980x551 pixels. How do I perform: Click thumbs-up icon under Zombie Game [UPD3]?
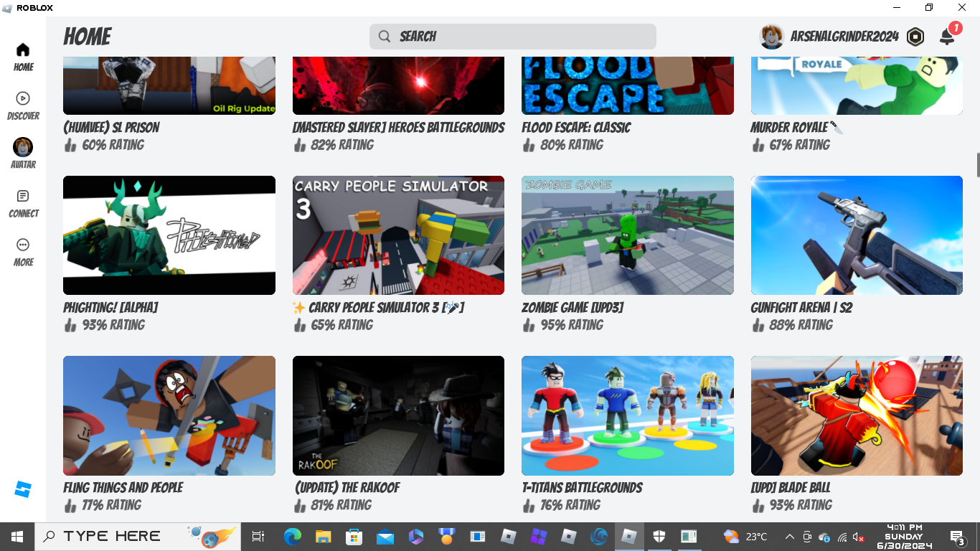coord(529,325)
